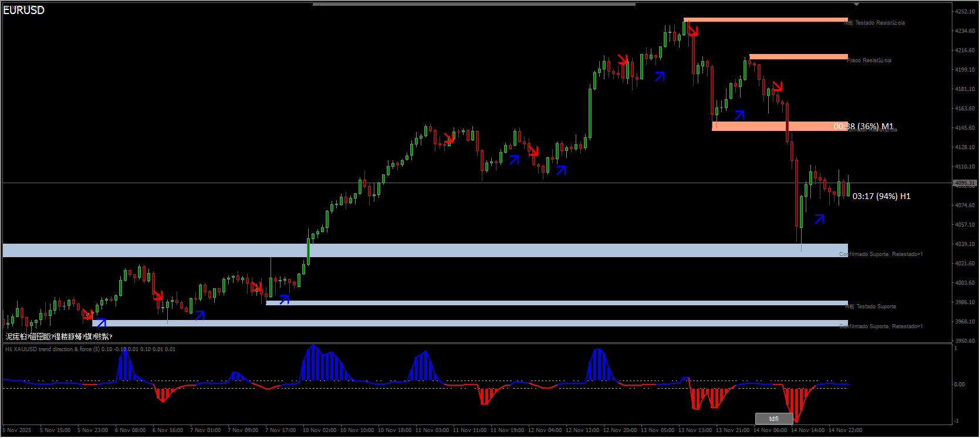Viewport: 980px width, 438px height.
Task: Click the gray scrollbar at top of chart
Action: tap(474, 4)
